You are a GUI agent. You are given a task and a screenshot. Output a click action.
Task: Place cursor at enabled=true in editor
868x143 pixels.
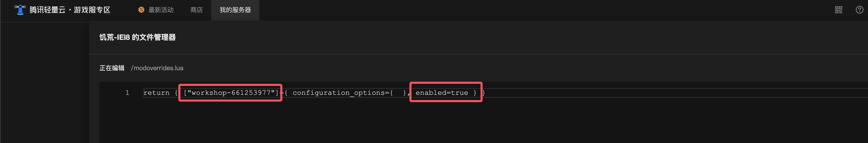(x=441, y=93)
